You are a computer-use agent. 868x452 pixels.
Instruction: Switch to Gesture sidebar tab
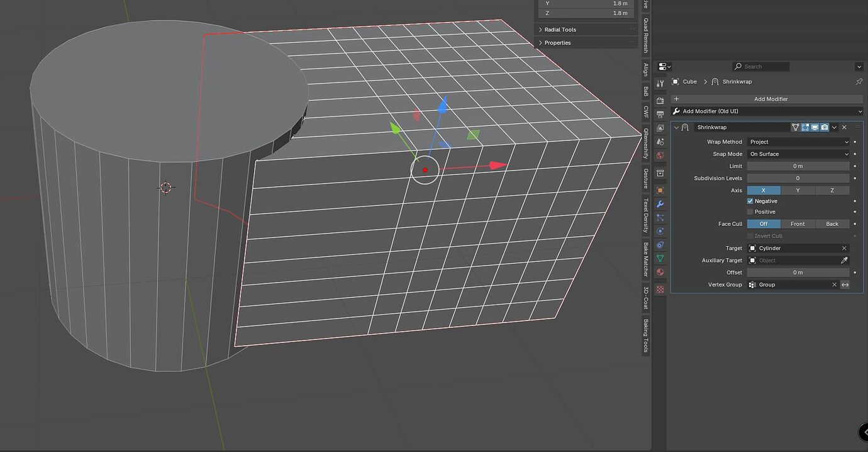click(x=645, y=178)
